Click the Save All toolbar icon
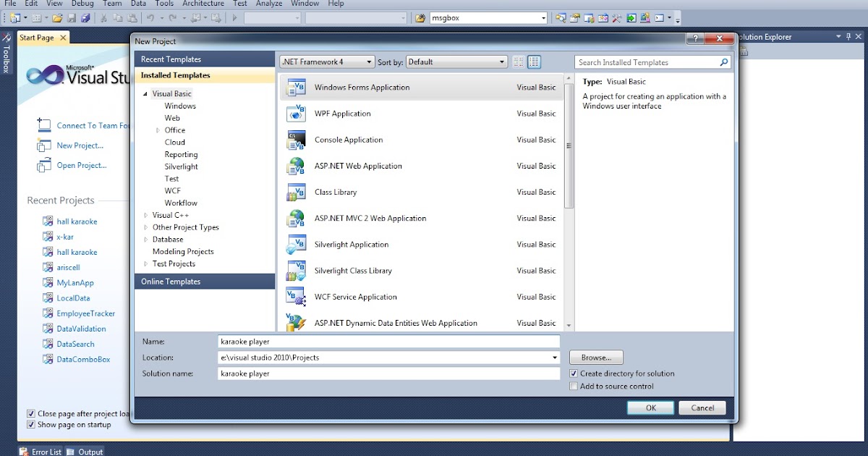 (x=85, y=18)
